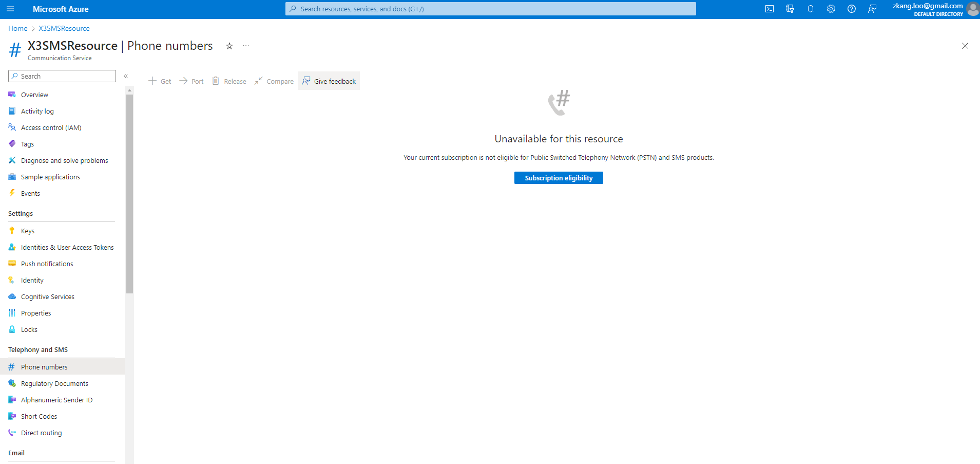
Task: Click the Cognitive Services cloud icon
Action: (x=12, y=296)
